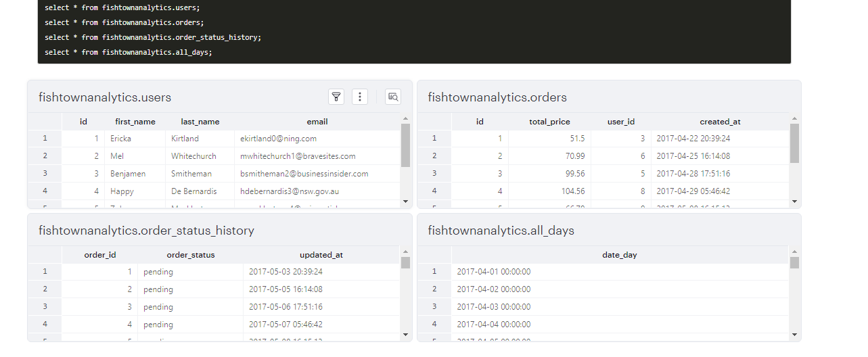The image size is (868, 357).
Task: Click the order_id column header
Action: (100, 255)
